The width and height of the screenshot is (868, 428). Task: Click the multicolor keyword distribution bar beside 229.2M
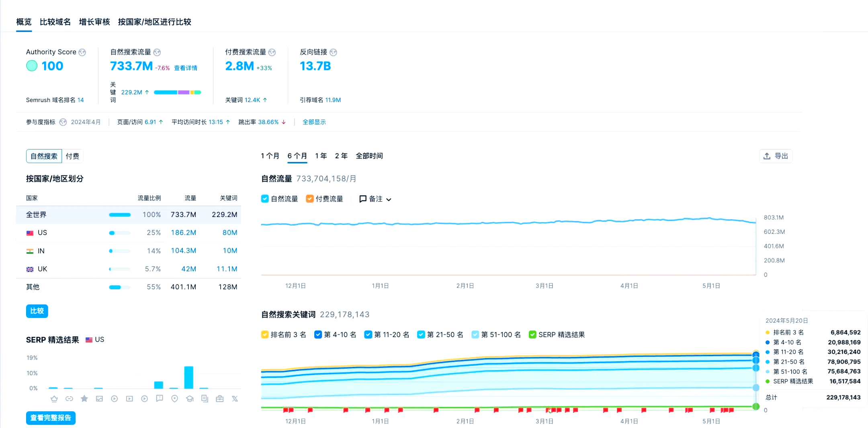[x=178, y=92]
